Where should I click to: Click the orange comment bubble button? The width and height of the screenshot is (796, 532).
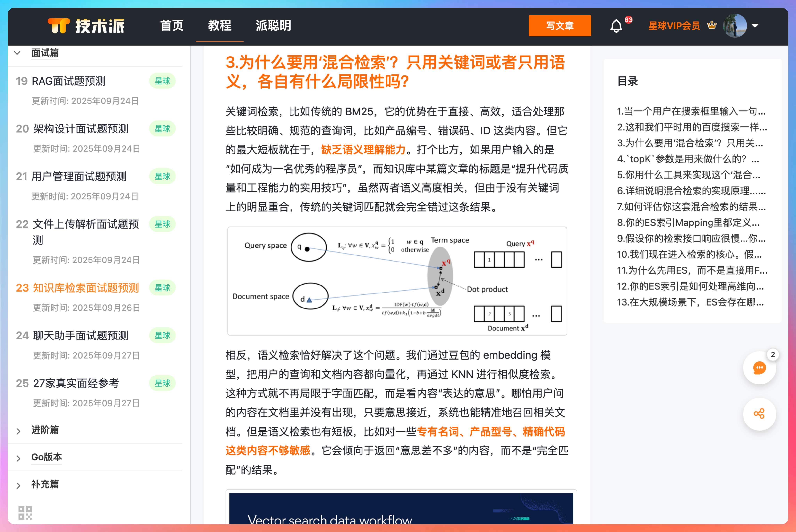759,368
